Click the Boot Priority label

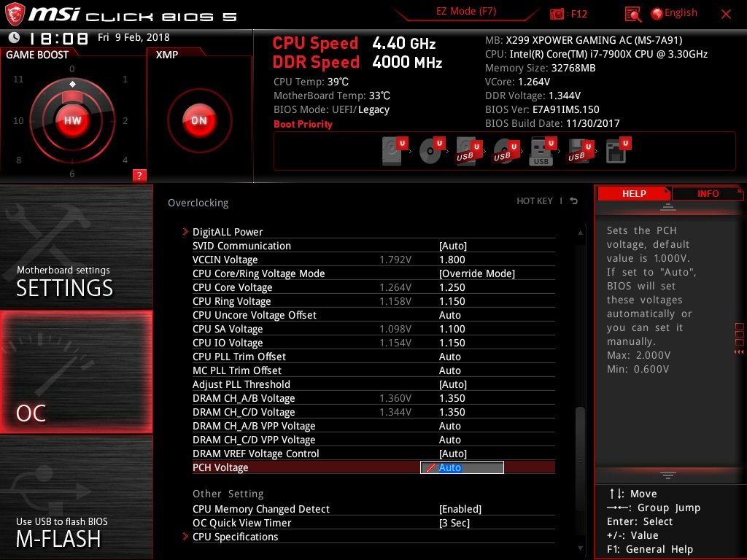point(303,124)
